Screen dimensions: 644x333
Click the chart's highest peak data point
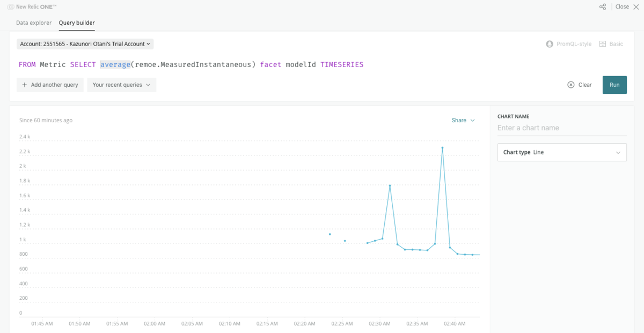(x=442, y=147)
